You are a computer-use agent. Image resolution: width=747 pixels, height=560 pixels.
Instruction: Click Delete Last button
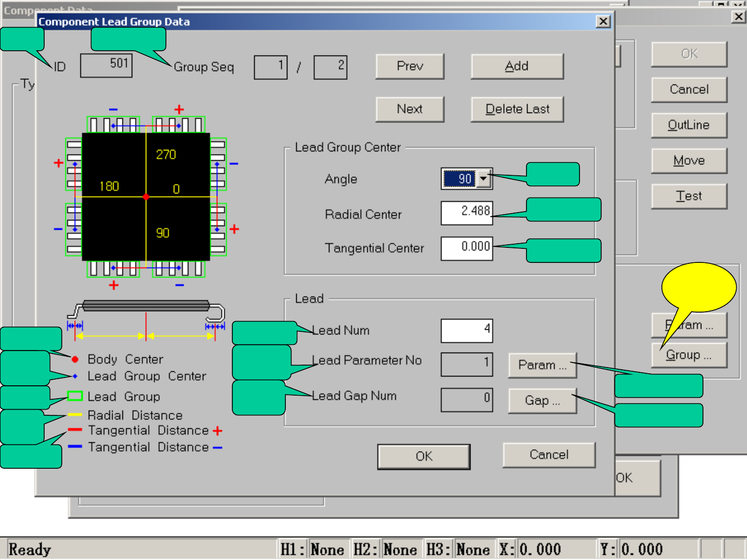(x=517, y=109)
